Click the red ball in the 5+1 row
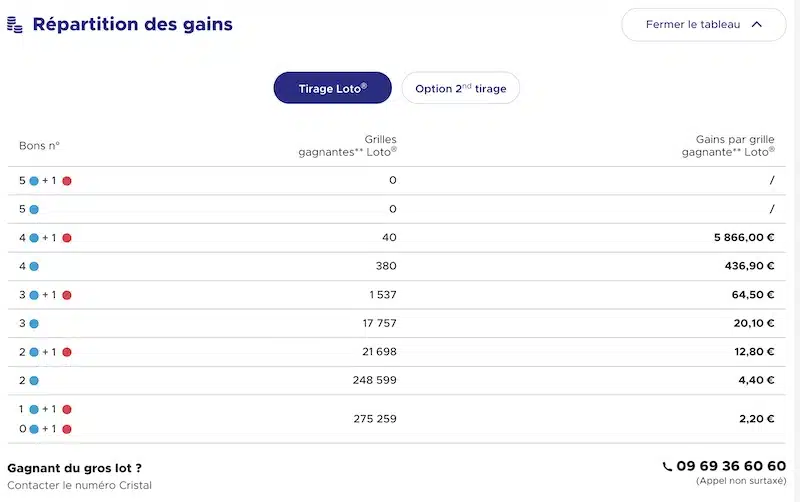 [x=67, y=181]
